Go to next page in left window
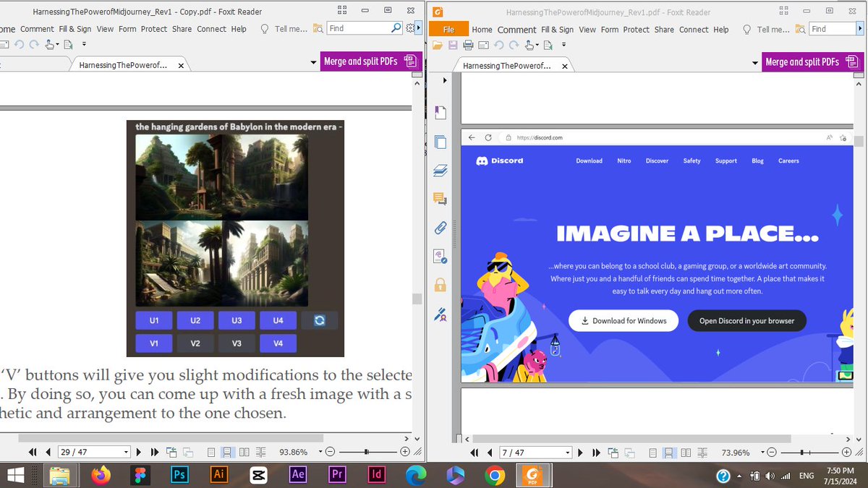 (139, 452)
